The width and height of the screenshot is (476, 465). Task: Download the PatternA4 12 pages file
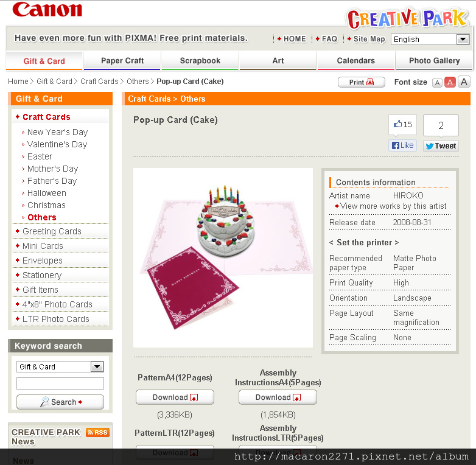click(x=175, y=397)
